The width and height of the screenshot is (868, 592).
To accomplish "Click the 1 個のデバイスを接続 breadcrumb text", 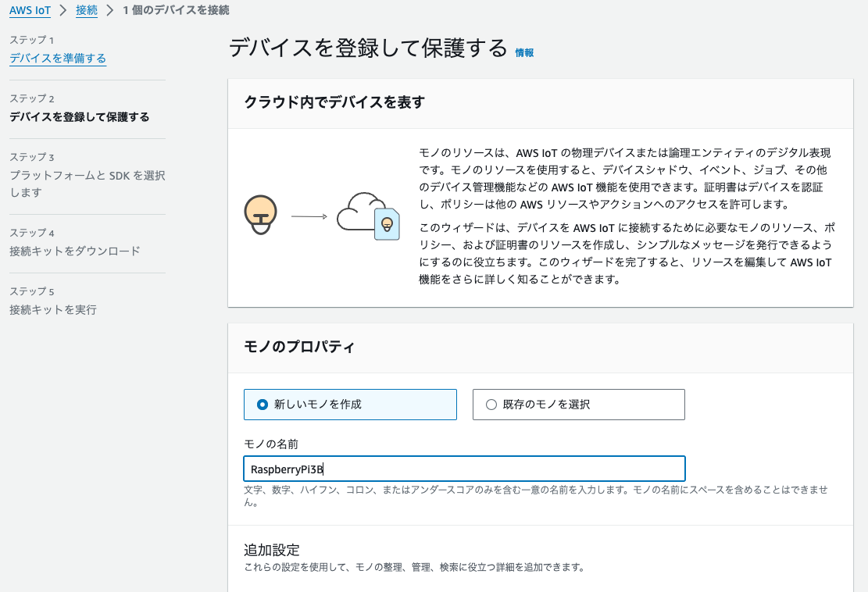I will pyautogui.click(x=176, y=10).
